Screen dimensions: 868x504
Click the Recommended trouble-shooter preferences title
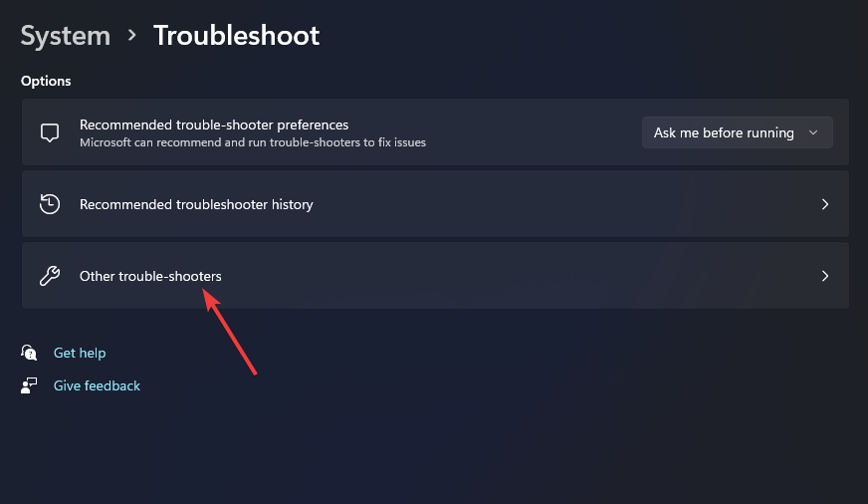click(x=214, y=125)
